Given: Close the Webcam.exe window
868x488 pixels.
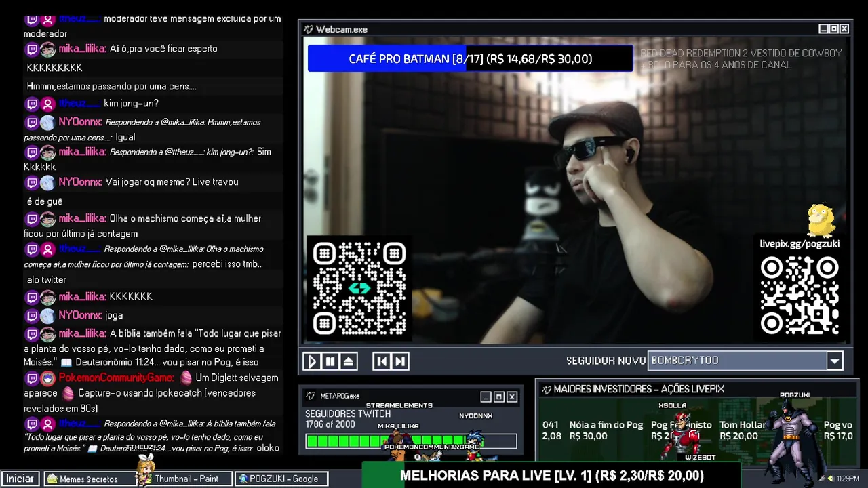Looking at the screenshot, I should pos(844,29).
